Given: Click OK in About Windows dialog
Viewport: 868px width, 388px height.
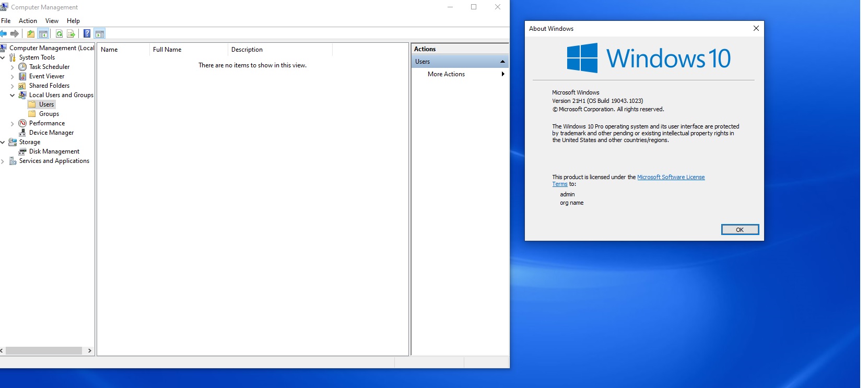Looking at the screenshot, I should point(740,230).
